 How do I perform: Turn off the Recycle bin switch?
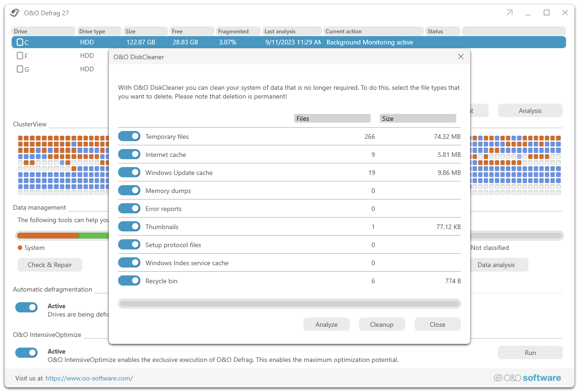(129, 280)
